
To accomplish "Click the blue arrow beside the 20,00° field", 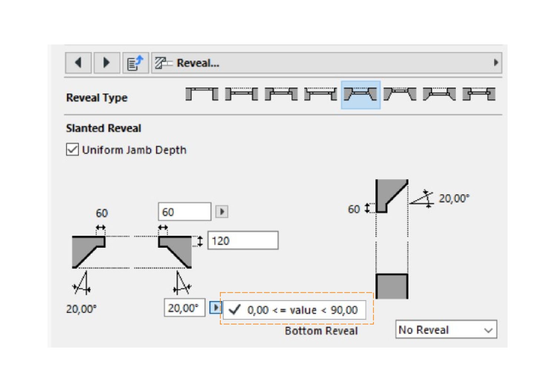I will point(215,308).
